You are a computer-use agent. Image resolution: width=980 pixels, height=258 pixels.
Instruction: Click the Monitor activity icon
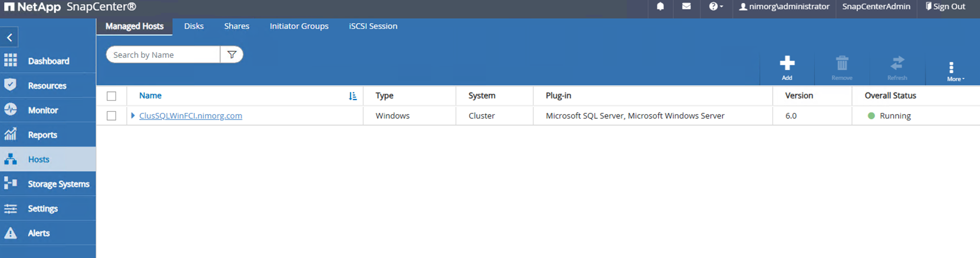point(11,110)
